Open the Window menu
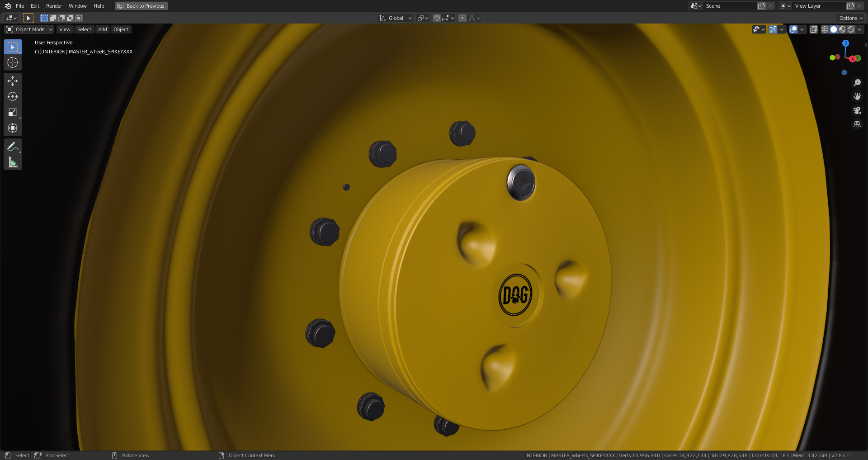The height and width of the screenshot is (460, 868). click(77, 6)
